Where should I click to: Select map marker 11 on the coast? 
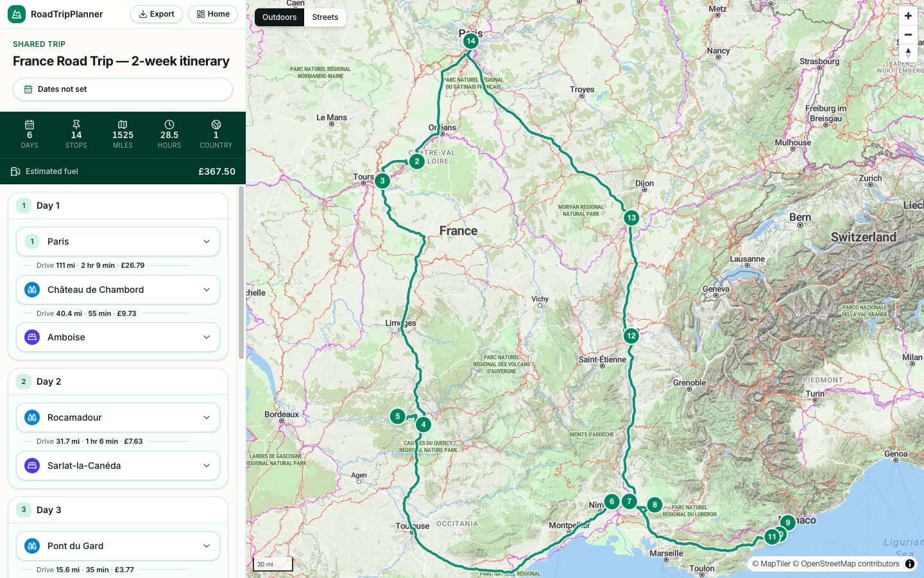pyautogui.click(x=772, y=536)
